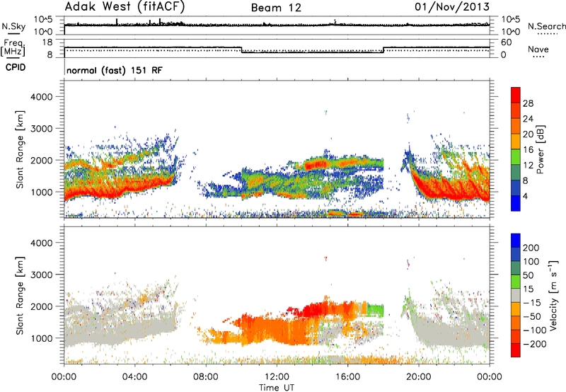Click frequency step-up near 18:00 UT
The image size is (566, 392).
(383, 50)
